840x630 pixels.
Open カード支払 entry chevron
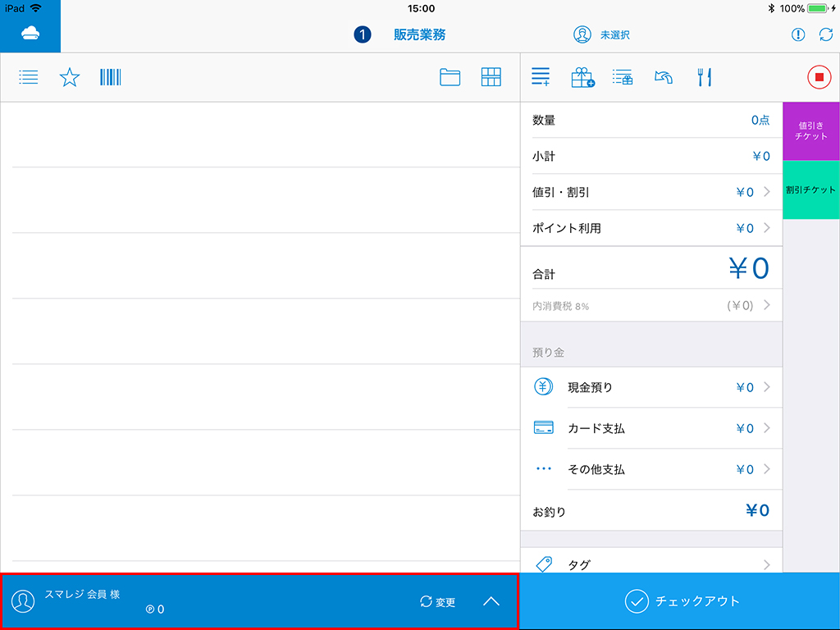click(767, 427)
